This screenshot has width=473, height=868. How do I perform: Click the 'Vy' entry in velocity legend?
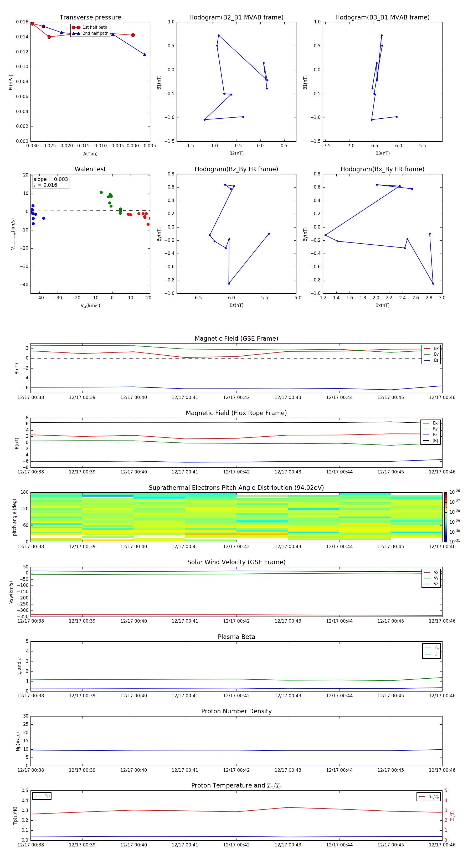click(x=431, y=578)
